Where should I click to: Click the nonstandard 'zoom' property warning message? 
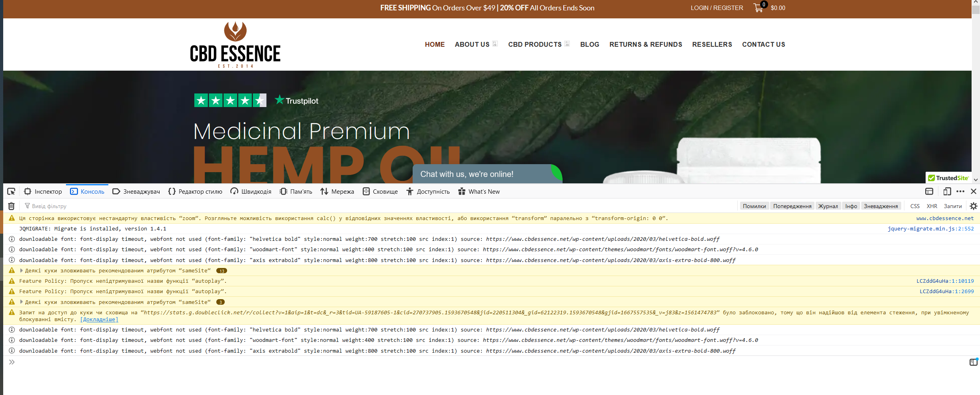tap(343, 218)
